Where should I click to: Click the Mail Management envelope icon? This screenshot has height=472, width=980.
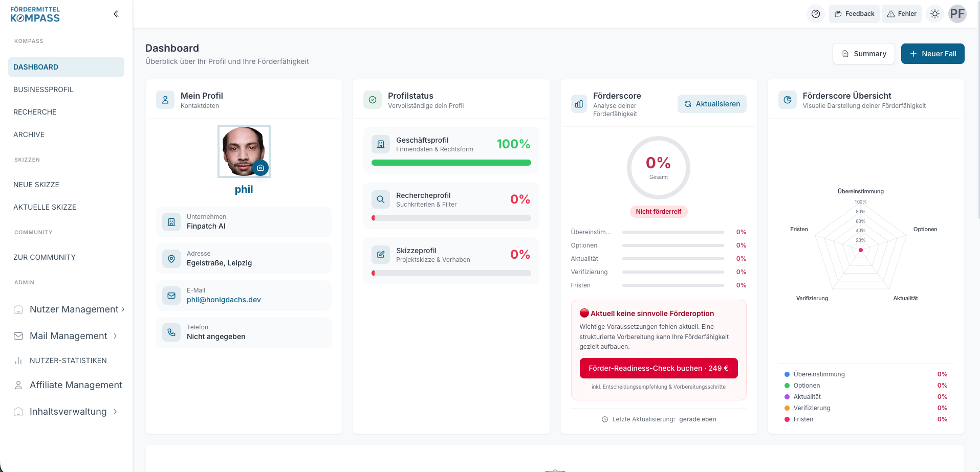point(18,336)
